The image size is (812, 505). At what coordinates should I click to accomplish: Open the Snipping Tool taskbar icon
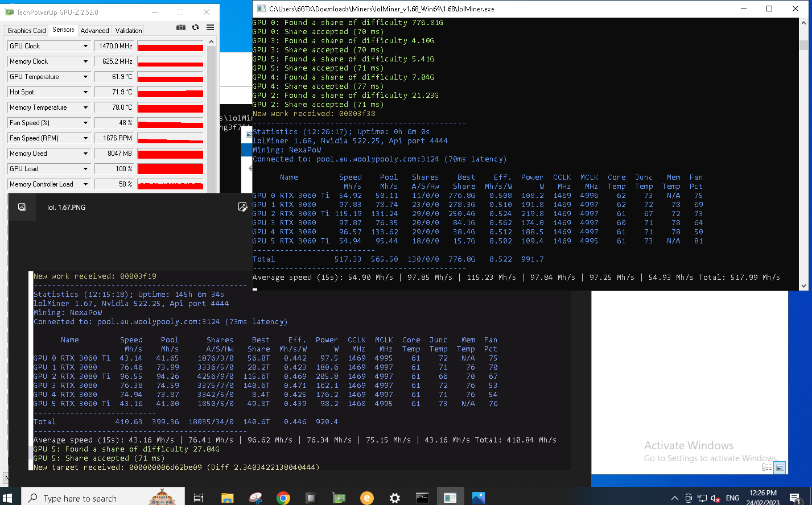pos(255,498)
